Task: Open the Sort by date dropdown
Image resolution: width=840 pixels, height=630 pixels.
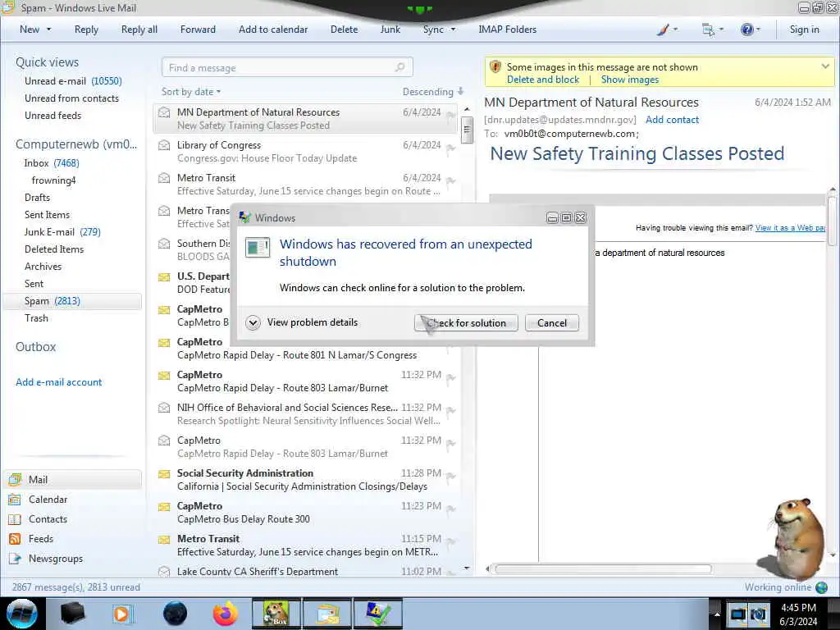Action: (191, 92)
